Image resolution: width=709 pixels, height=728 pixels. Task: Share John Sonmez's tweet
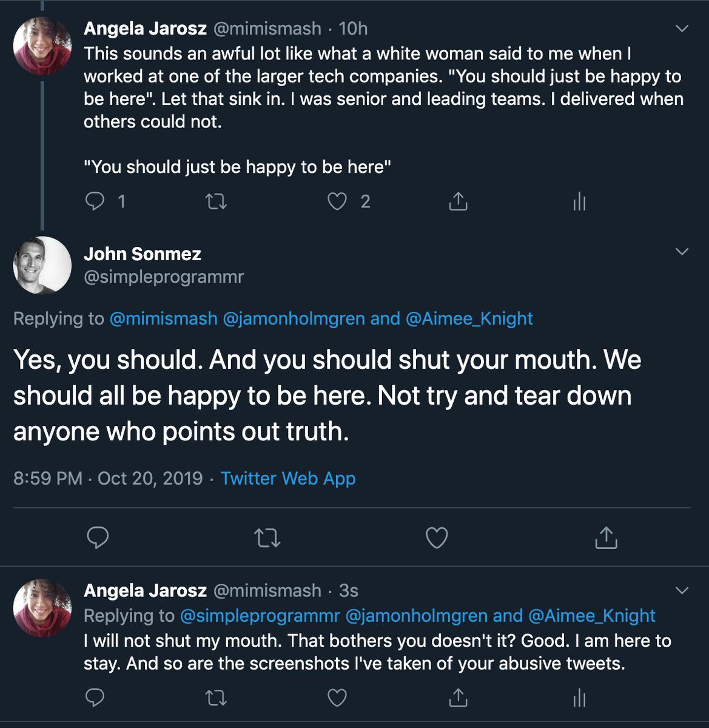tap(606, 538)
